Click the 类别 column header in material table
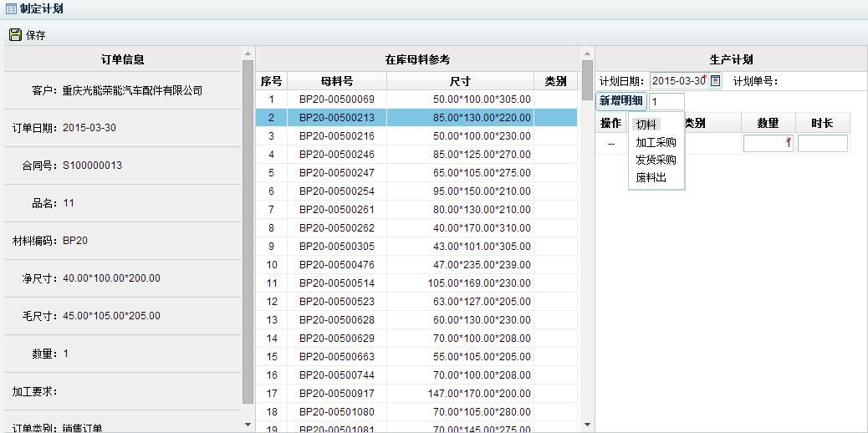Image resolution: width=868 pixels, height=433 pixels. (x=555, y=81)
